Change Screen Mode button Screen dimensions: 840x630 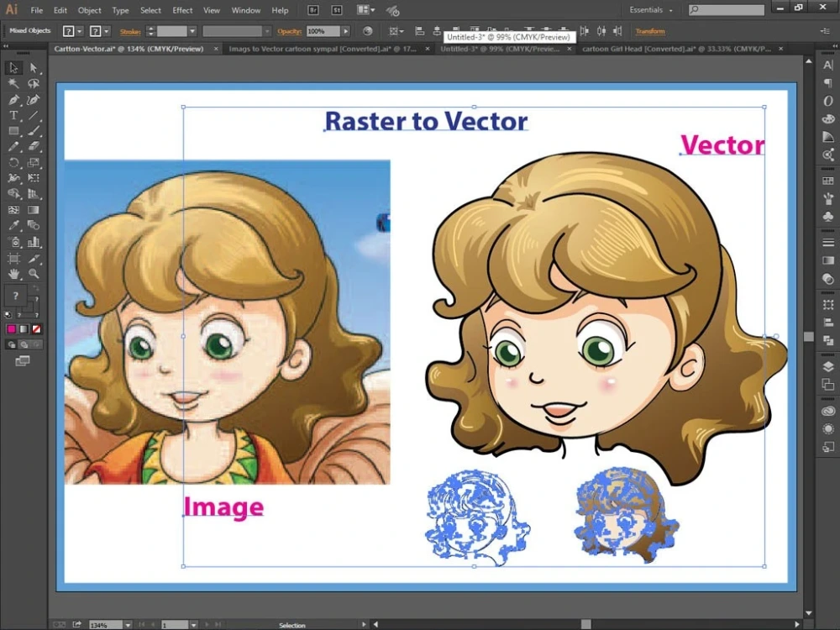[23, 361]
